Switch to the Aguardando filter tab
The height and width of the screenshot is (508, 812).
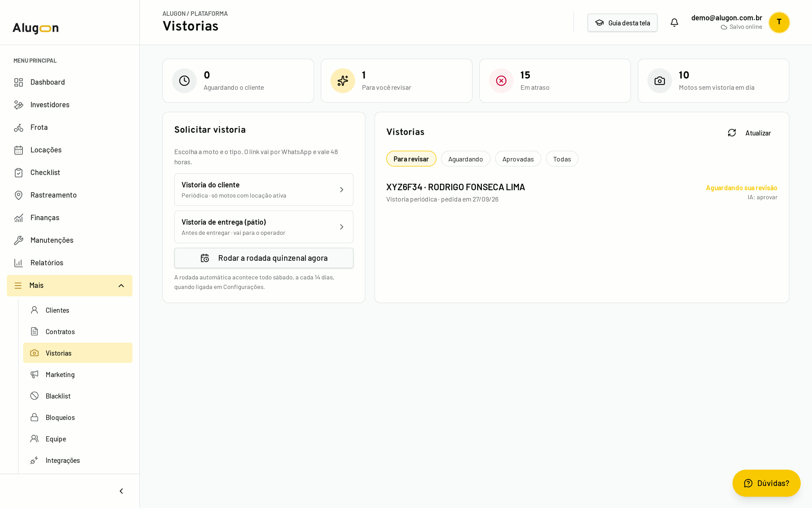coord(465,159)
